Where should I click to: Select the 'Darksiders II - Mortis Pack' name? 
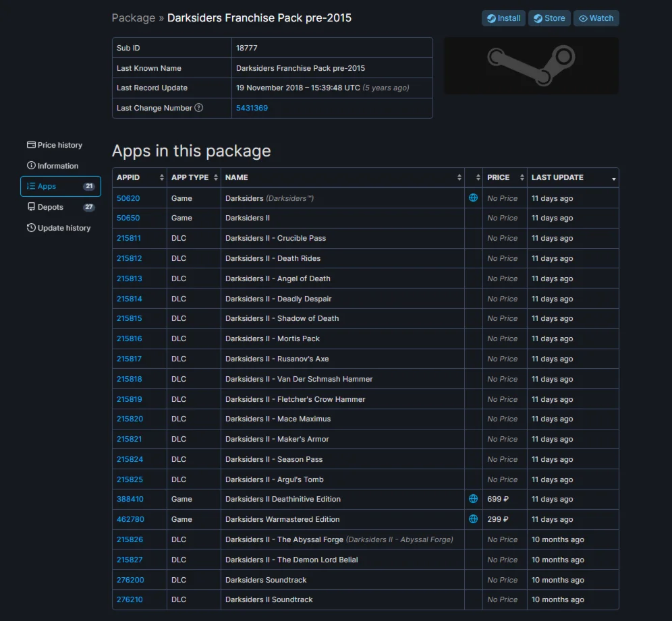273,338
